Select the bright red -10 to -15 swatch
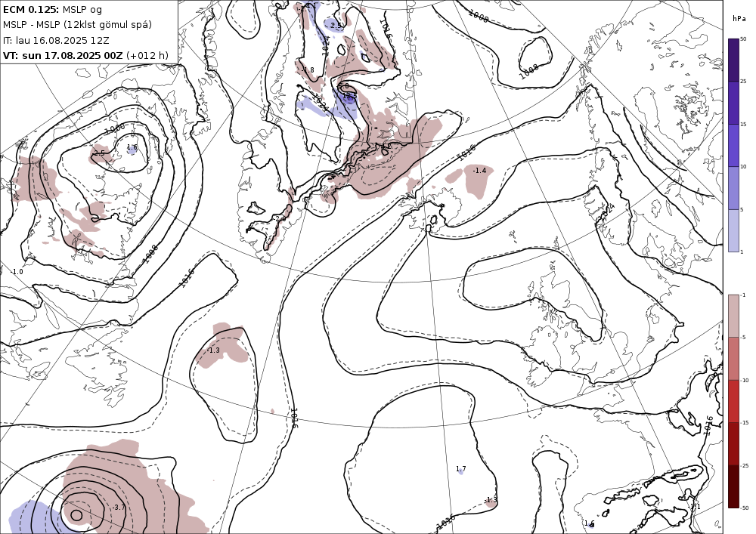Viewport: 756px width, 534px height. (733, 401)
